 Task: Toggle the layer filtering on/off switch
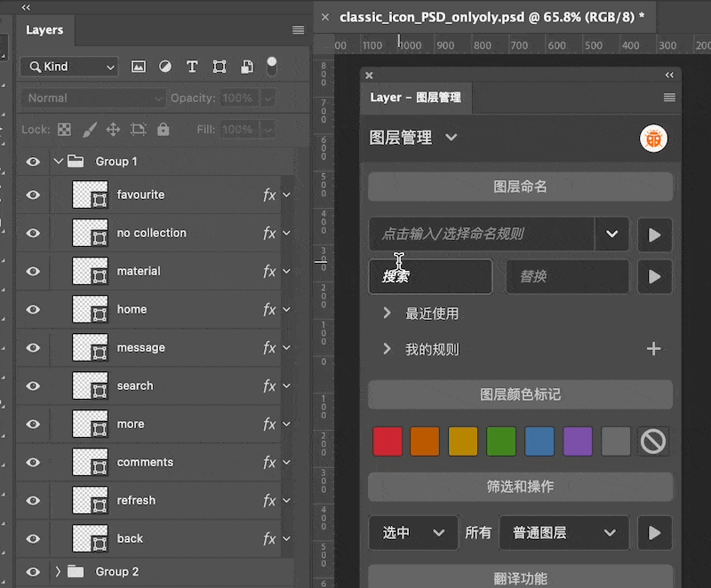(271, 67)
